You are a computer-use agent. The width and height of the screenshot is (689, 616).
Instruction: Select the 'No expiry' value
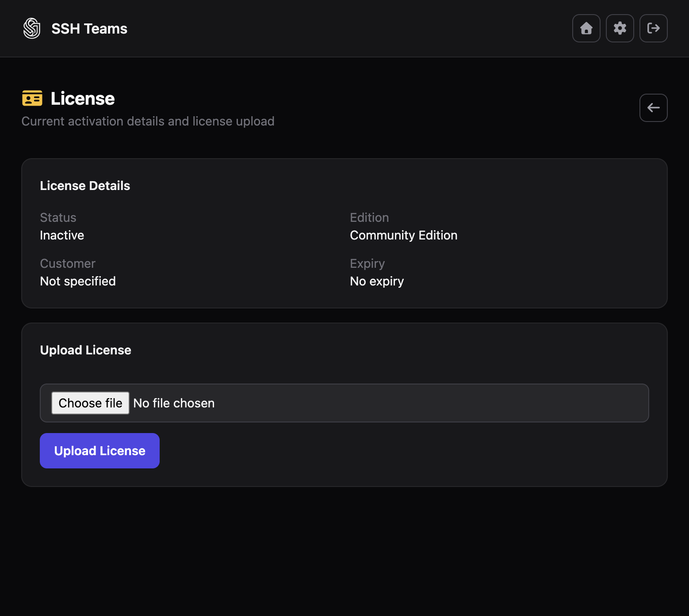tap(377, 281)
